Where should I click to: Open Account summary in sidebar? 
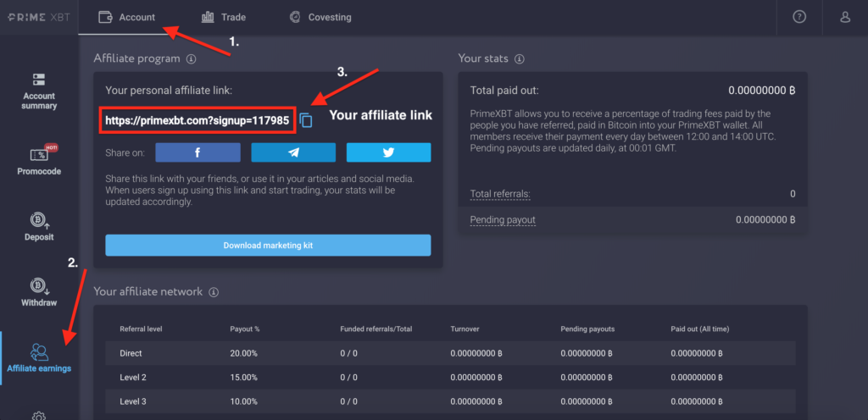(x=39, y=91)
